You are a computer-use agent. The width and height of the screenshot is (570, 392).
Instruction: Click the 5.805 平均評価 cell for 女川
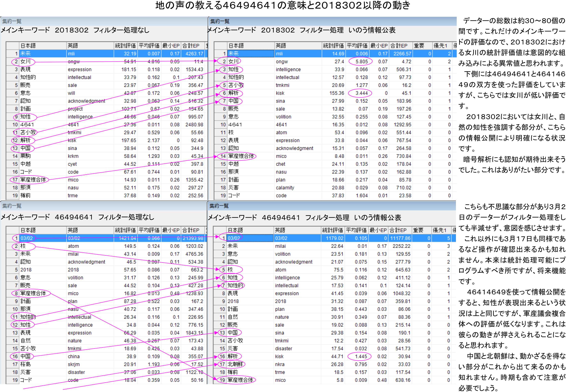(x=362, y=61)
